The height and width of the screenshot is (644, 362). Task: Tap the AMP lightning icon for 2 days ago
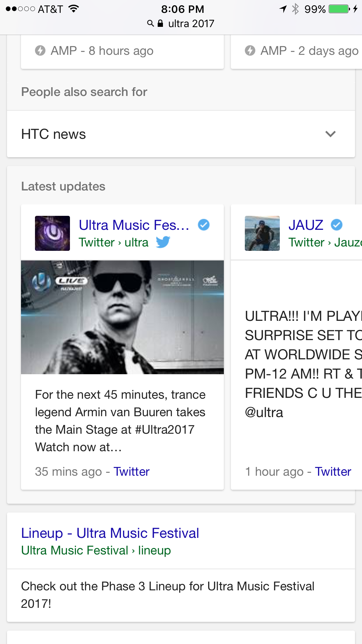(250, 50)
